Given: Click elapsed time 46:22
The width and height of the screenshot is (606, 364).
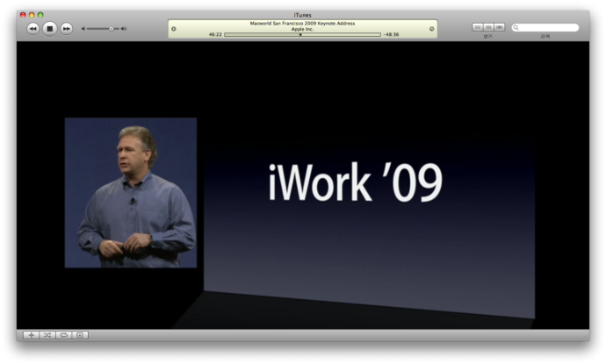Looking at the screenshot, I should pos(215,35).
